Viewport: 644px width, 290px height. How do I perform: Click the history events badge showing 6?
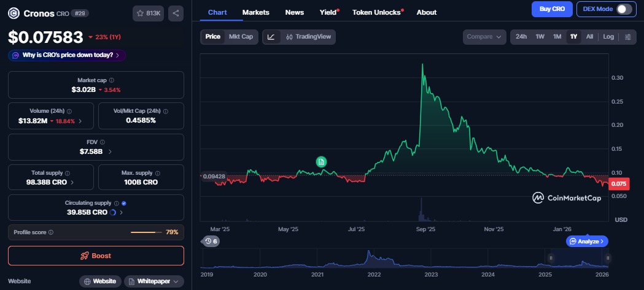click(x=211, y=241)
